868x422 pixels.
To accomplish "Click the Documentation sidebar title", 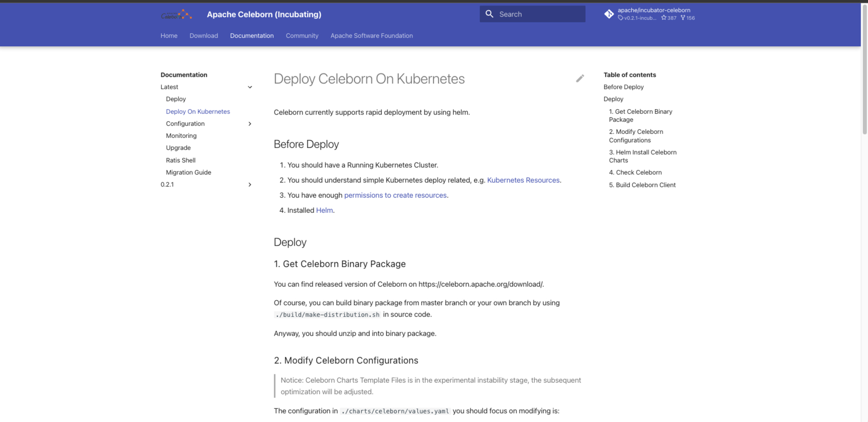I will [184, 75].
